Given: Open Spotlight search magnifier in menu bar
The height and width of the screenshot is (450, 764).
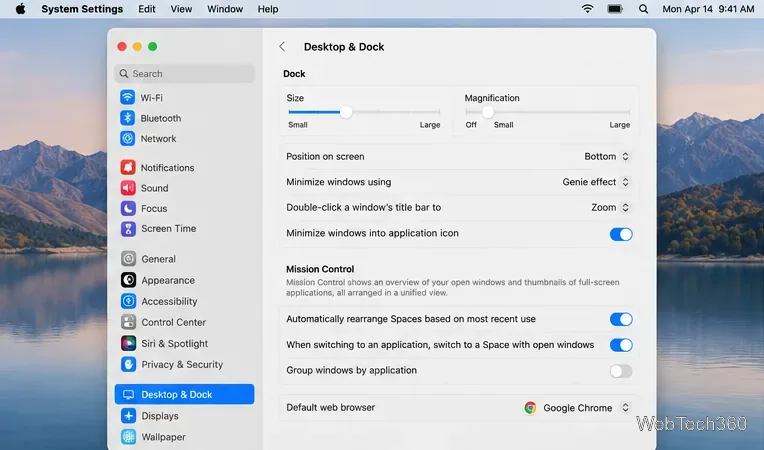Looking at the screenshot, I should point(643,9).
